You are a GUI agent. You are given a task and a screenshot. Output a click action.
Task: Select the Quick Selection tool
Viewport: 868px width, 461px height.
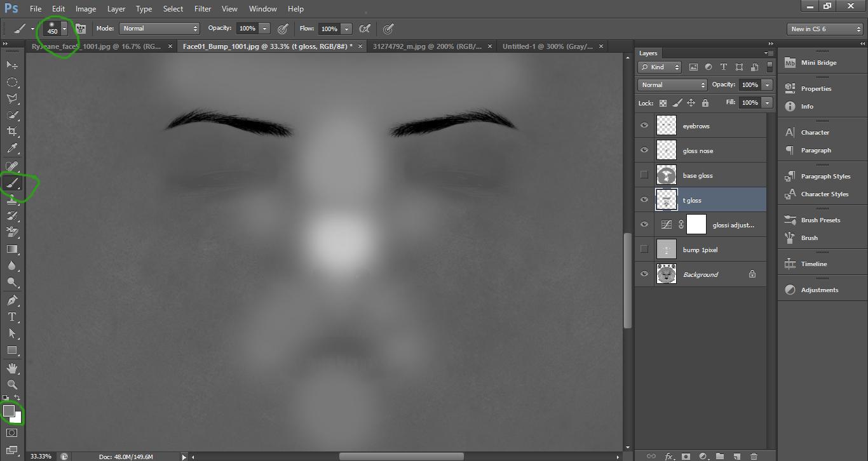point(11,115)
